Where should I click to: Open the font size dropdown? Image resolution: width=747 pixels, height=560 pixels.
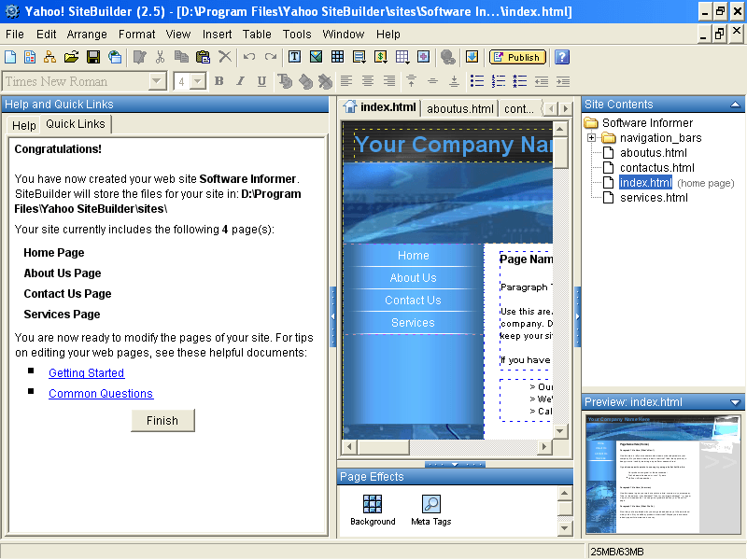(x=197, y=81)
